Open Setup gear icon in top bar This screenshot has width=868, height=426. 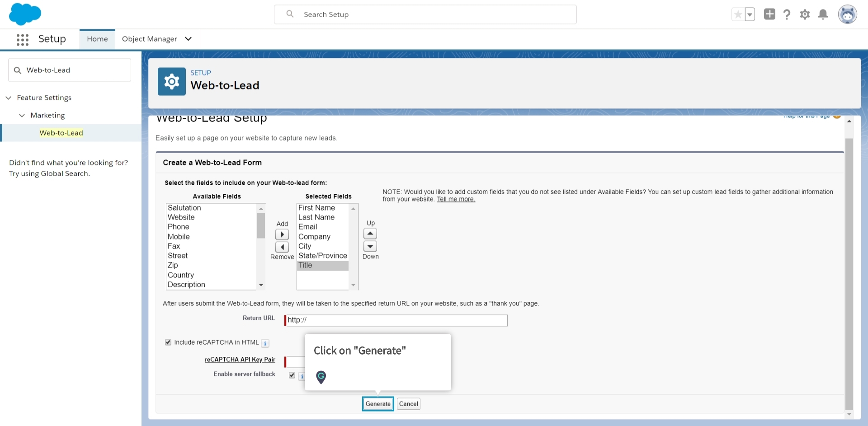coord(805,14)
